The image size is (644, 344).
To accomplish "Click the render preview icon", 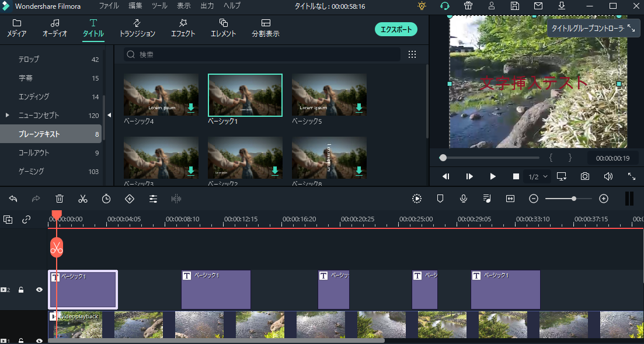I will click(x=417, y=199).
